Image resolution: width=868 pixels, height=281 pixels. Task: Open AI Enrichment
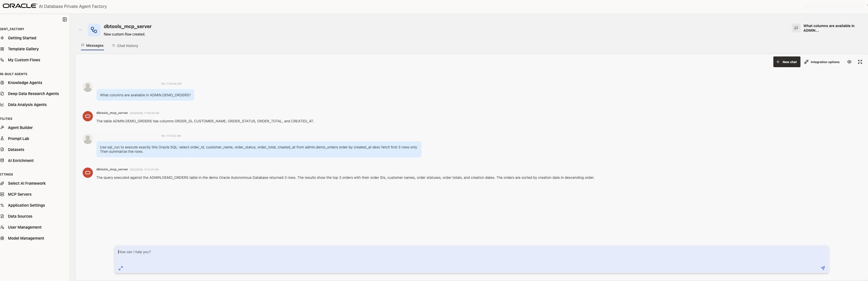tap(21, 160)
